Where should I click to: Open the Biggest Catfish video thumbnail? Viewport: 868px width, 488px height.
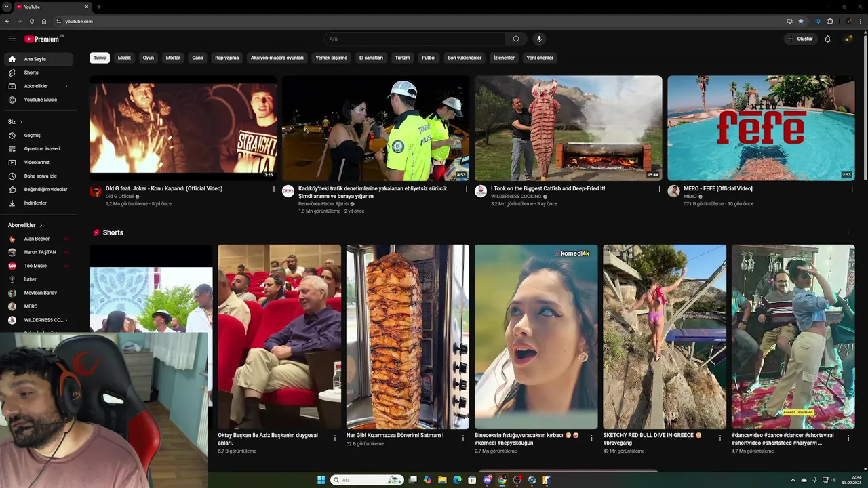[x=568, y=128]
